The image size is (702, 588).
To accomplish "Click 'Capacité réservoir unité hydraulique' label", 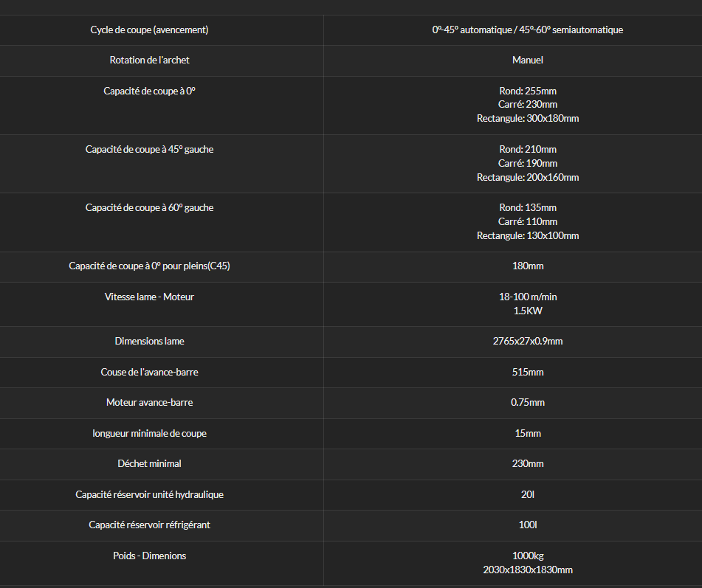I will coord(149,495).
